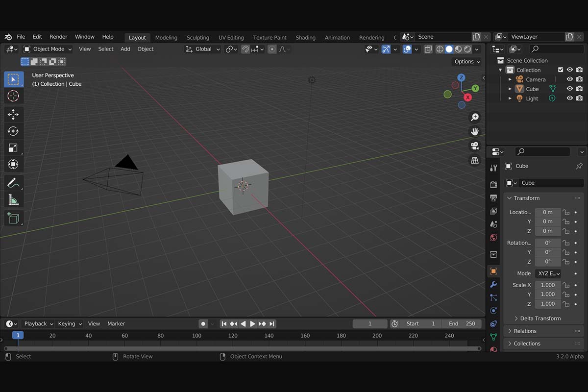Viewport: 588px width, 392px height.
Task: Switch to the Modeling workspace tab
Action: click(166, 38)
